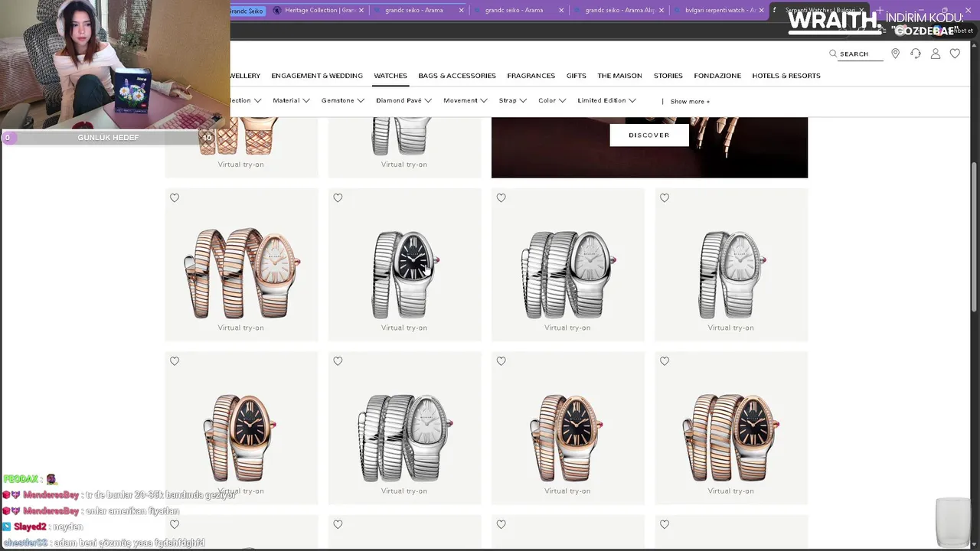The image size is (980, 551).
Task: Expand the Limited Edition filter
Action: tap(607, 100)
